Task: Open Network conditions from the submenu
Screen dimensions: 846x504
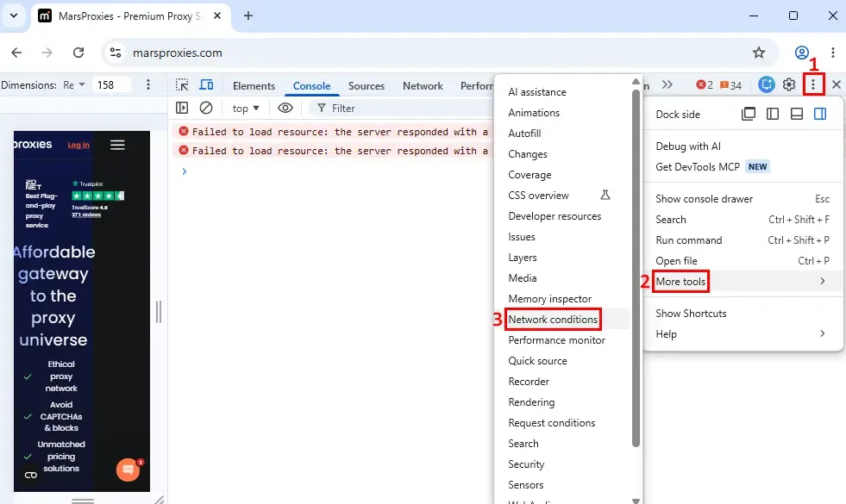Action: tap(562, 319)
